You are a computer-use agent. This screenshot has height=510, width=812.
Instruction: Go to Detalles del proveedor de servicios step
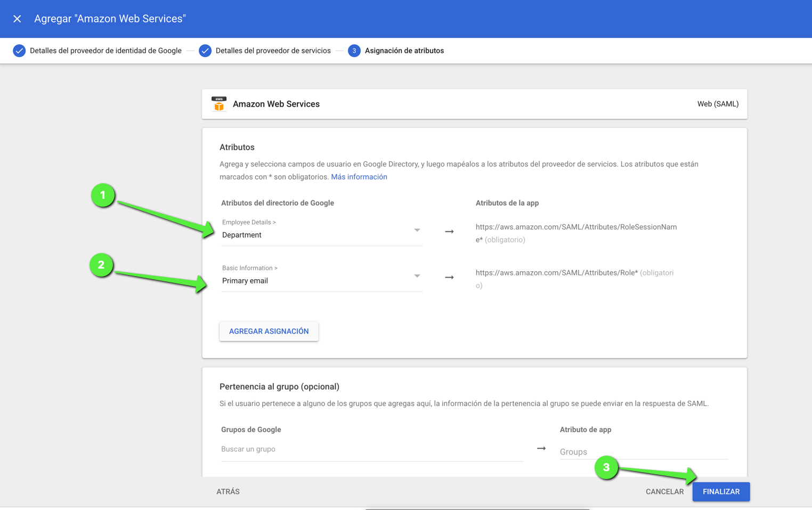coord(273,51)
